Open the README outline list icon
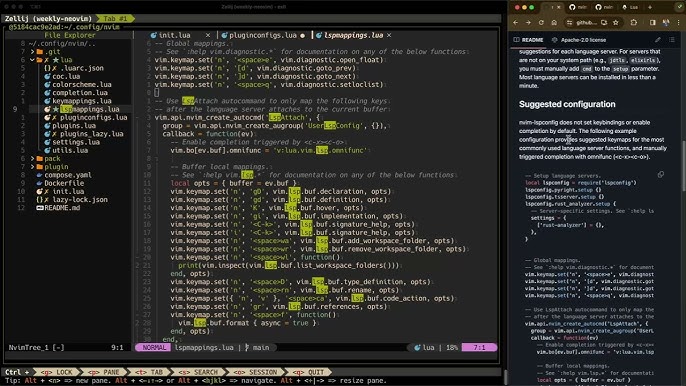The image size is (686, 386). (x=672, y=40)
